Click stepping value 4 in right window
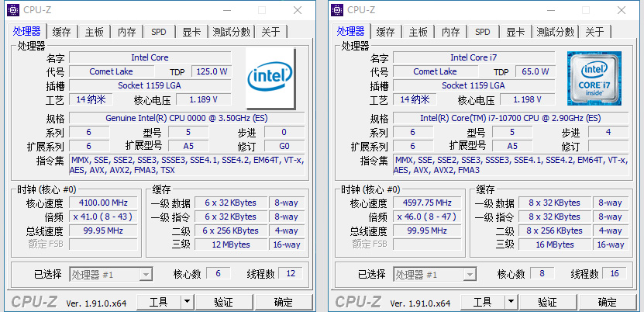Image resolution: width=644 pixels, height=312 pixels. tap(608, 132)
